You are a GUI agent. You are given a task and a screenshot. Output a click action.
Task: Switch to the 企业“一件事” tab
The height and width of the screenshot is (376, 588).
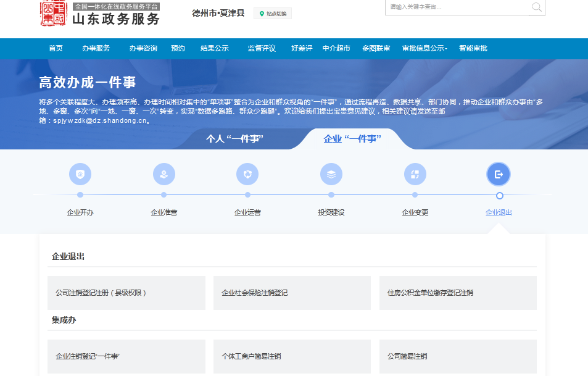[x=352, y=139]
